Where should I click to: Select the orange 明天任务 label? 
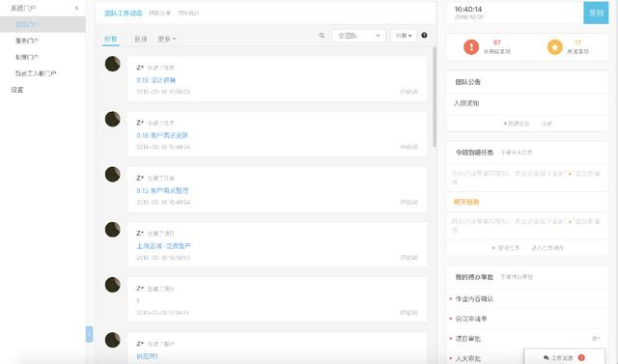466,202
